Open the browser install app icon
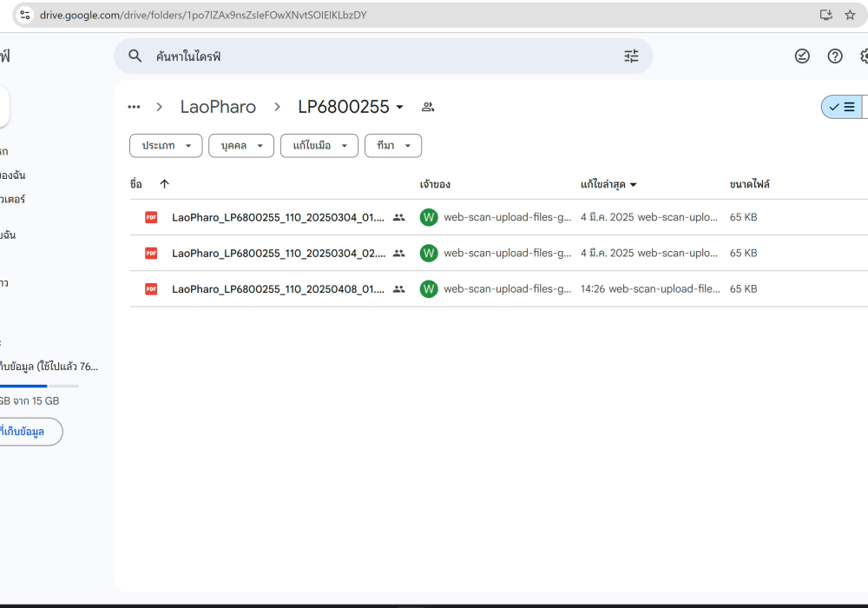 pyautogui.click(x=825, y=15)
